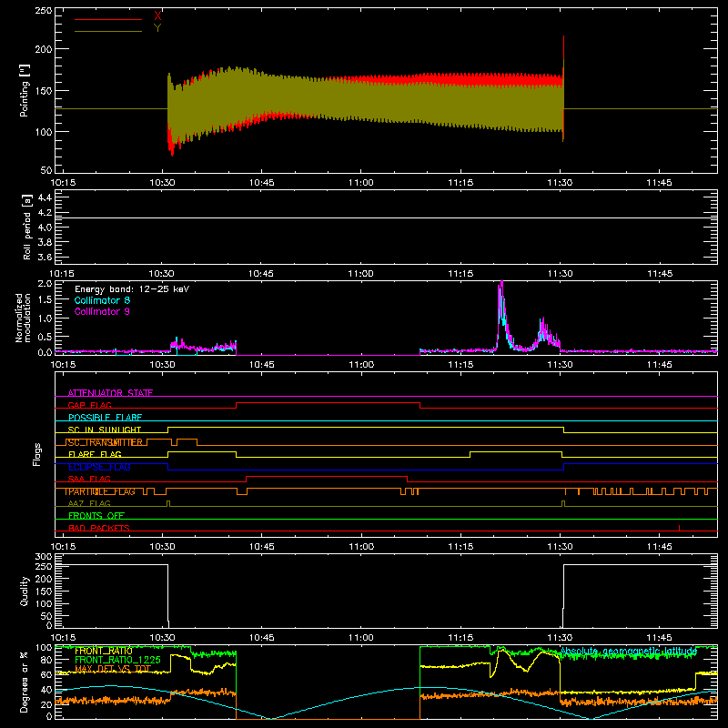Click the 11:00 time label under Pointing plot
Viewport: 728px width, 728px height.
coord(360,183)
